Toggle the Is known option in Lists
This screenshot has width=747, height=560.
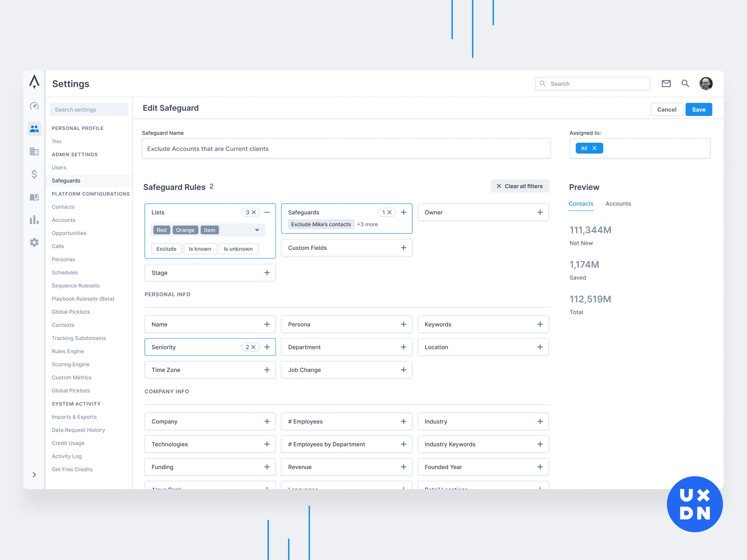[x=200, y=249]
